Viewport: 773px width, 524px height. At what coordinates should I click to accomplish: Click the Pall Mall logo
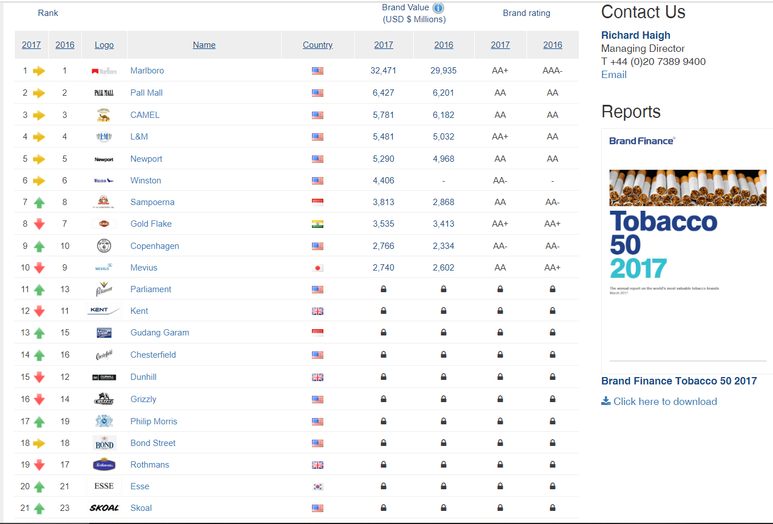tap(104, 93)
